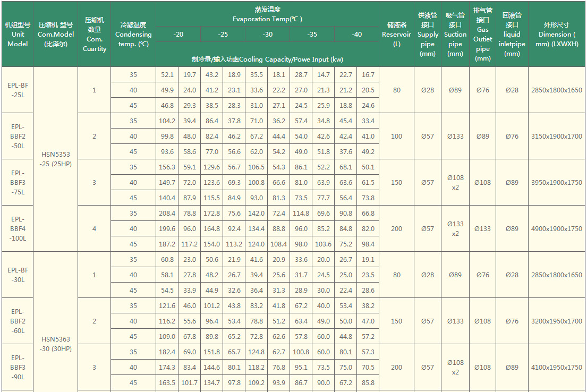Image resolution: width=587 pixels, height=392 pixels.
Task: Click the 117.2 power input value
Action: point(190,244)
